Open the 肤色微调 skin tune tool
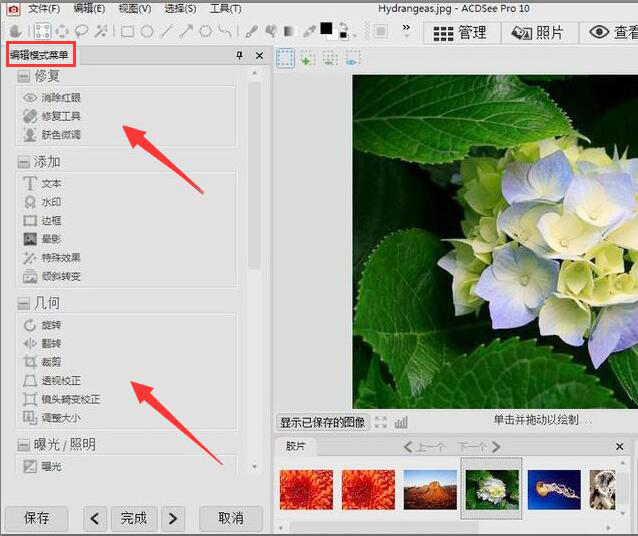Image resolution: width=638 pixels, height=536 pixels. pos(52,135)
